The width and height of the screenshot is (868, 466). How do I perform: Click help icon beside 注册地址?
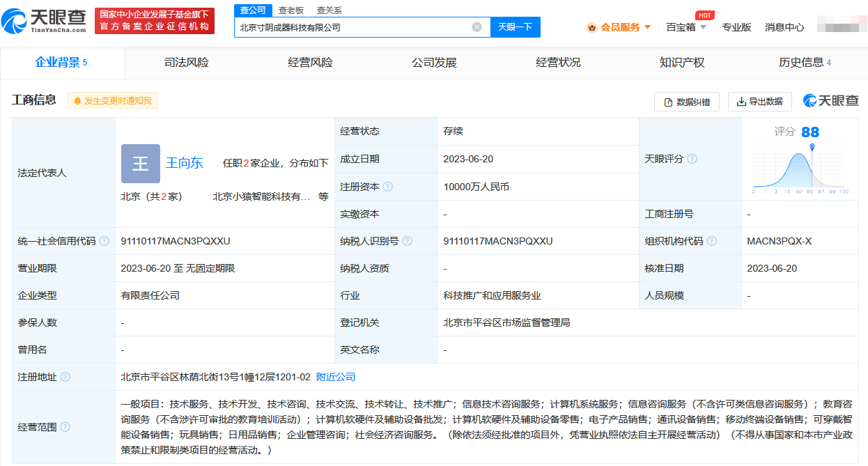click(x=65, y=377)
